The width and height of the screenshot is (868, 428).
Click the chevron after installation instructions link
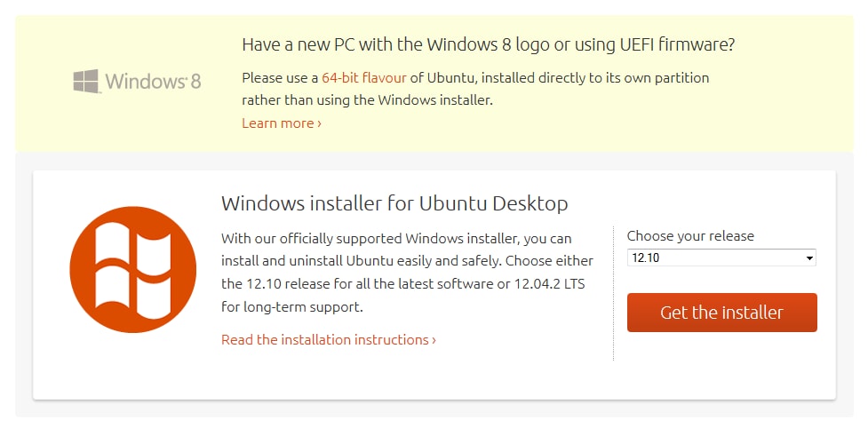click(434, 340)
